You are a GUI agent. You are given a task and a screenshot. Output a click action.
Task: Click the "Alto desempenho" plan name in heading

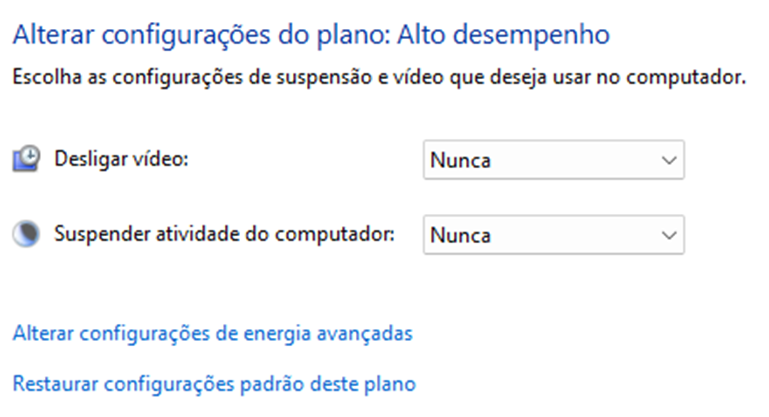point(503,36)
